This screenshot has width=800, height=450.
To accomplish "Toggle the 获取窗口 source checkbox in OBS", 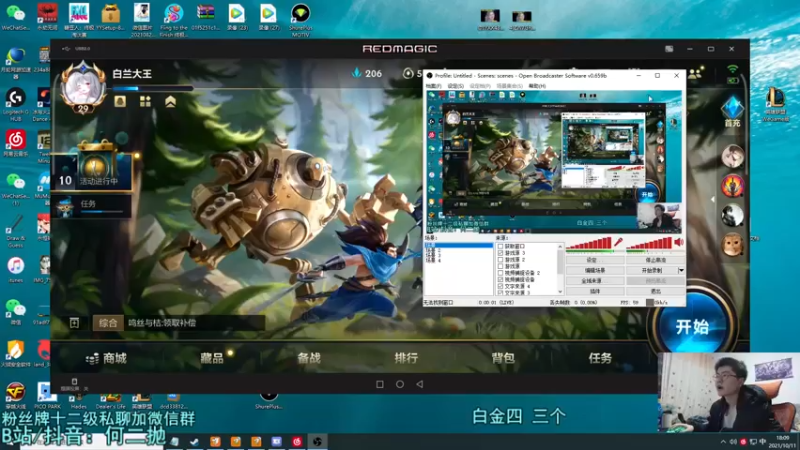I will click(x=501, y=246).
